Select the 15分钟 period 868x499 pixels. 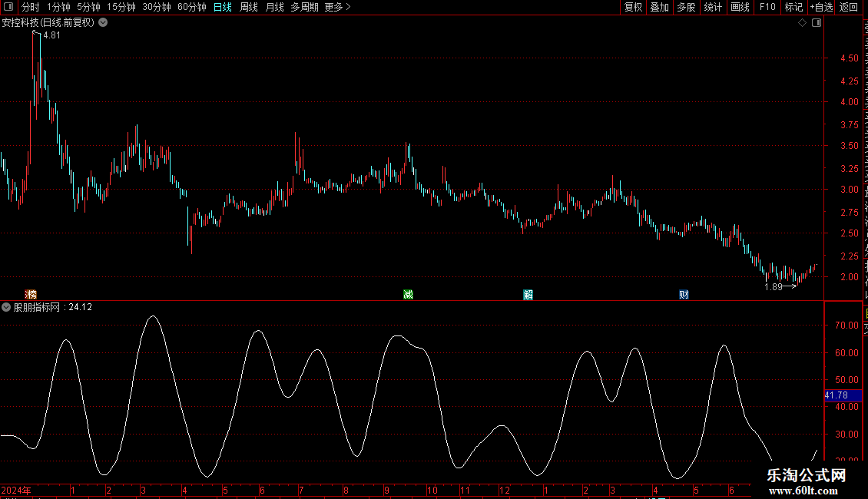(121, 7)
